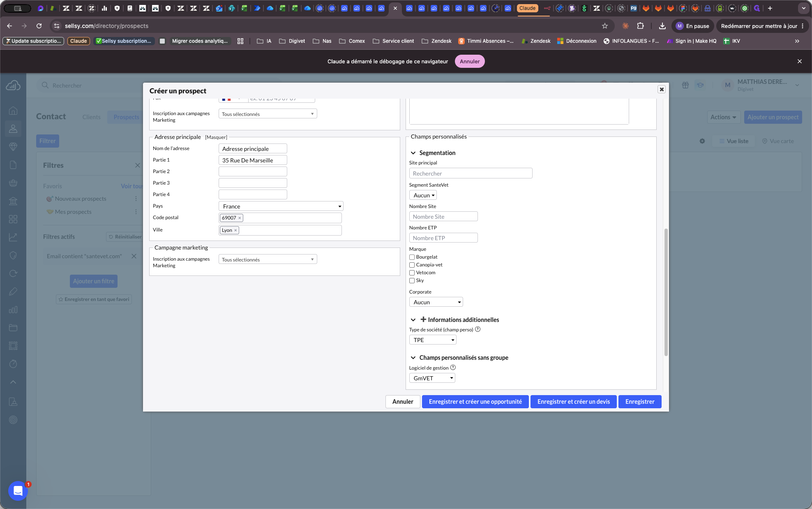Screen dimensions: 812x509
Task: Close the debugging notification bar
Action: pyautogui.click(x=800, y=61)
